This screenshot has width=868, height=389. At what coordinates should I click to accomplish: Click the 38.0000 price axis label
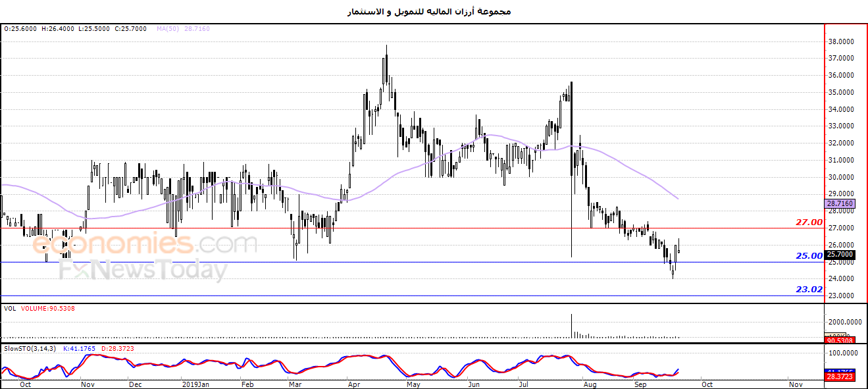841,41
